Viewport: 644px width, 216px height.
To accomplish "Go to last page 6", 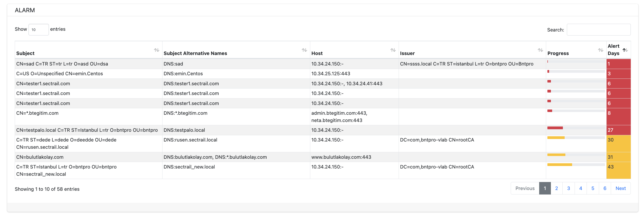I will coord(605,188).
